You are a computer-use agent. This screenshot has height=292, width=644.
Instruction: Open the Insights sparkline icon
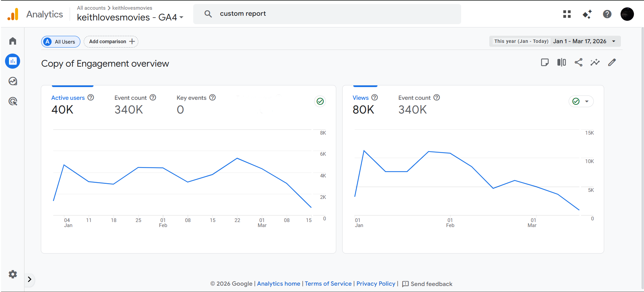[595, 62]
